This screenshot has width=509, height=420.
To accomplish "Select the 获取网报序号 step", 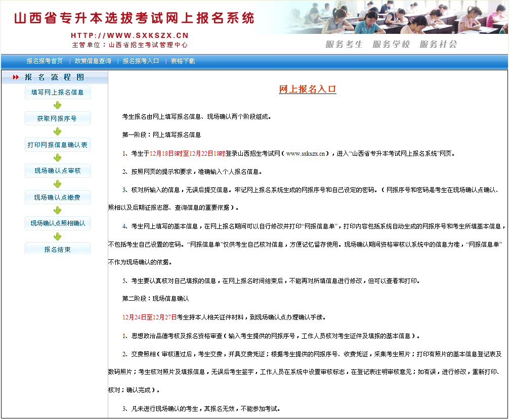I will tap(58, 119).
